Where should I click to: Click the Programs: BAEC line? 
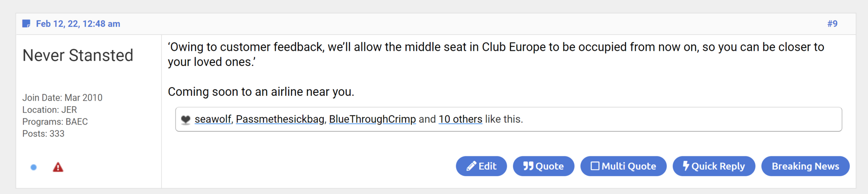pyautogui.click(x=55, y=122)
